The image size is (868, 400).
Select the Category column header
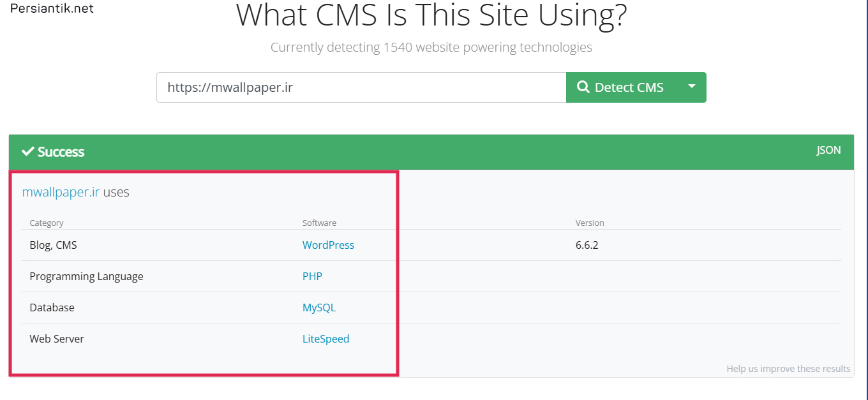(47, 223)
